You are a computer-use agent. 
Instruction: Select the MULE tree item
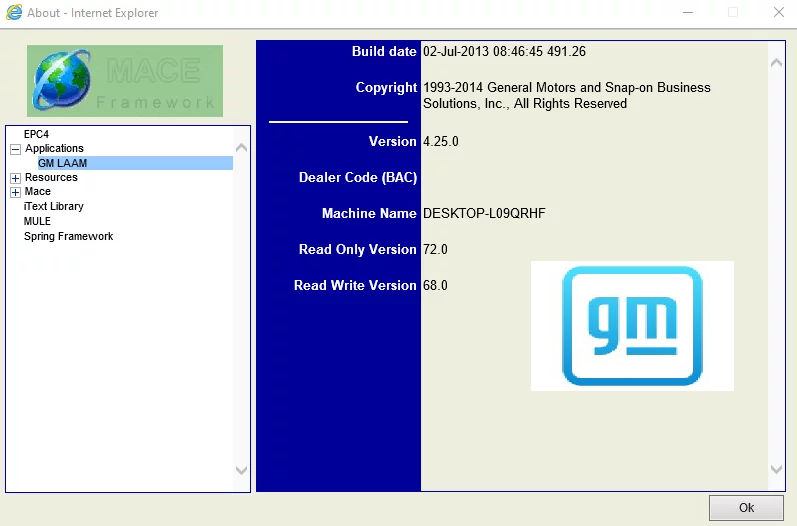[x=37, y=221]
